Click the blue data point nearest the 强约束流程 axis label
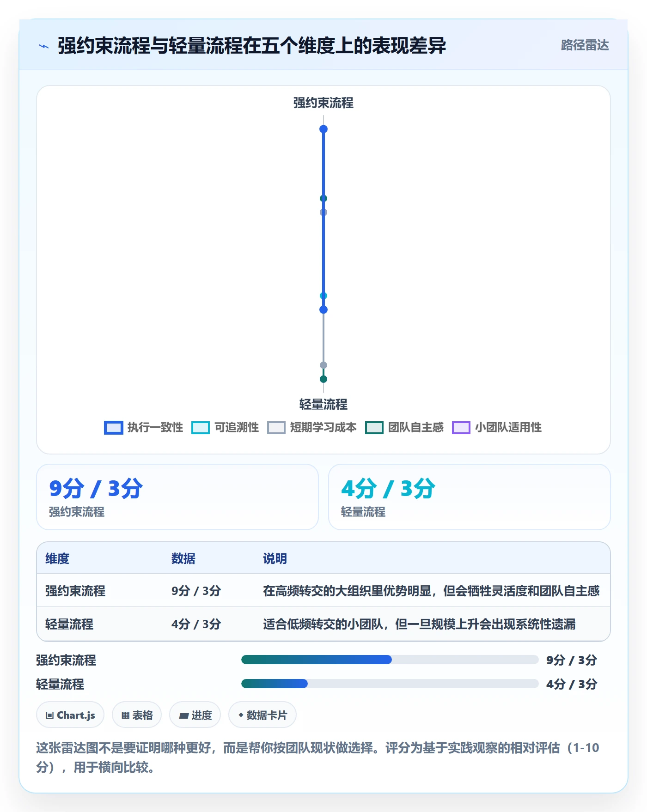 pyautogui.click(x=323, y=129)
